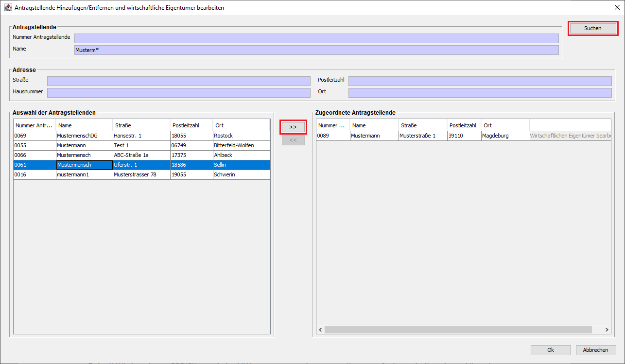Select assigned row number 0089
The width and height of the screenshot is (625, 364).
(x=333, y=136)
